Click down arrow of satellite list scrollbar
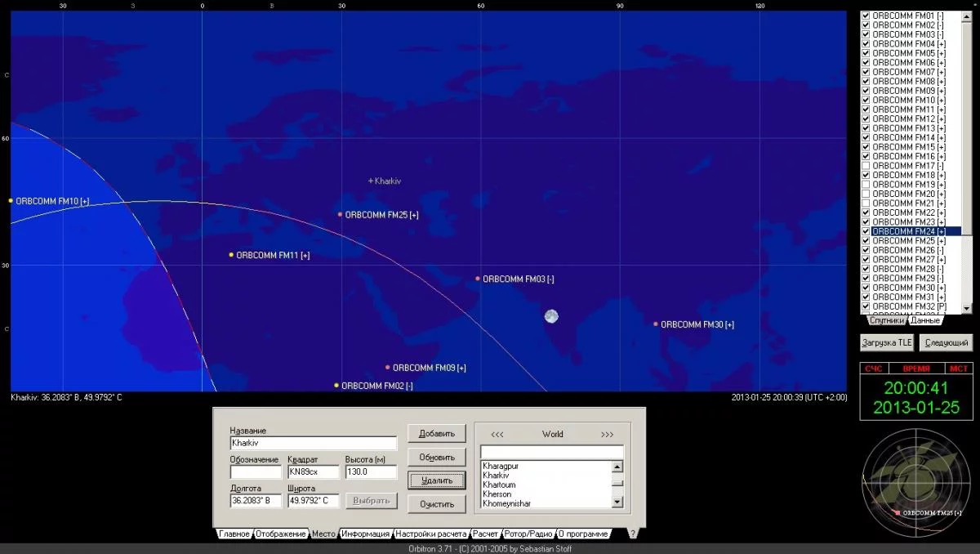This screenshot has width=980, height=554. click(x=967, y=308)
